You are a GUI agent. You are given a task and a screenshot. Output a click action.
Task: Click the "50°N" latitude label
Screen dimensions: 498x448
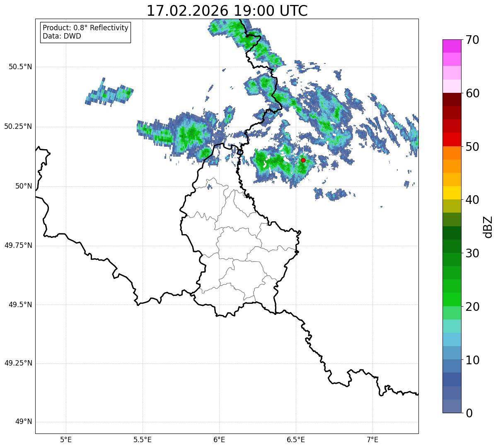pyautogui.click(x=23, y=186)
